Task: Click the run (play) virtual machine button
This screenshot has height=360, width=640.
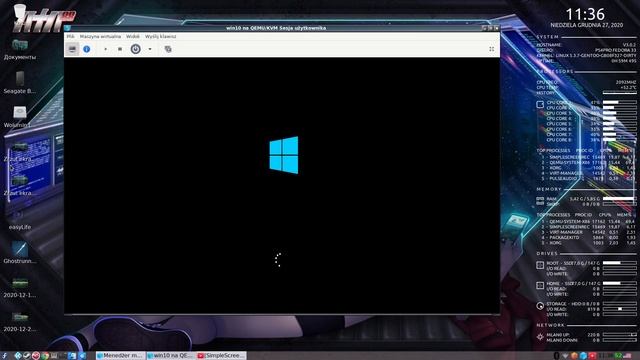Action: coord(105,49)
